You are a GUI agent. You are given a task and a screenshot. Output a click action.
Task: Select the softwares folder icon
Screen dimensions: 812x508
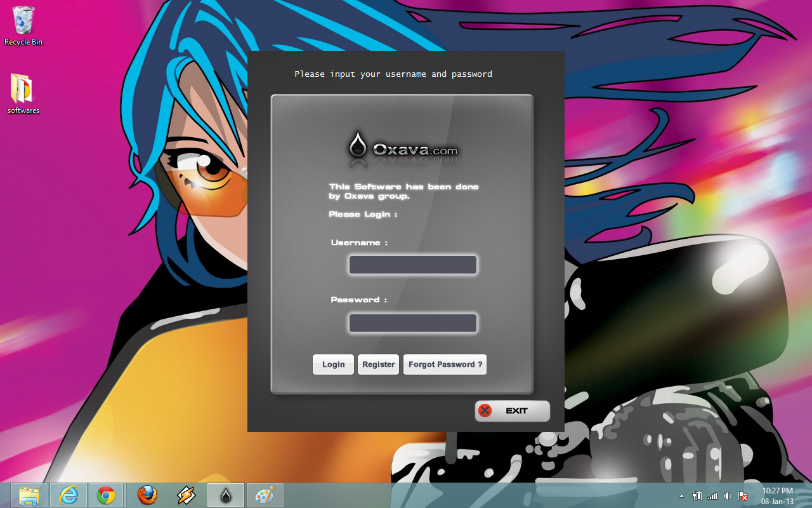[x=23, y=93]
